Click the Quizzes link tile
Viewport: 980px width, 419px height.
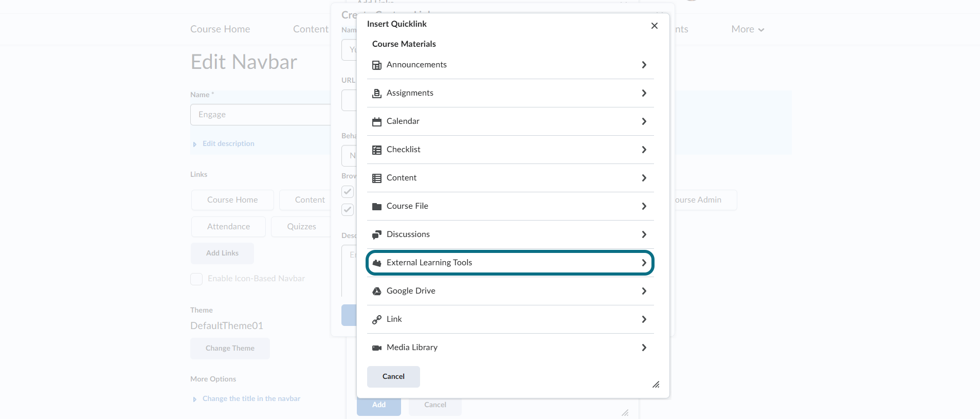tap(301, 227)
